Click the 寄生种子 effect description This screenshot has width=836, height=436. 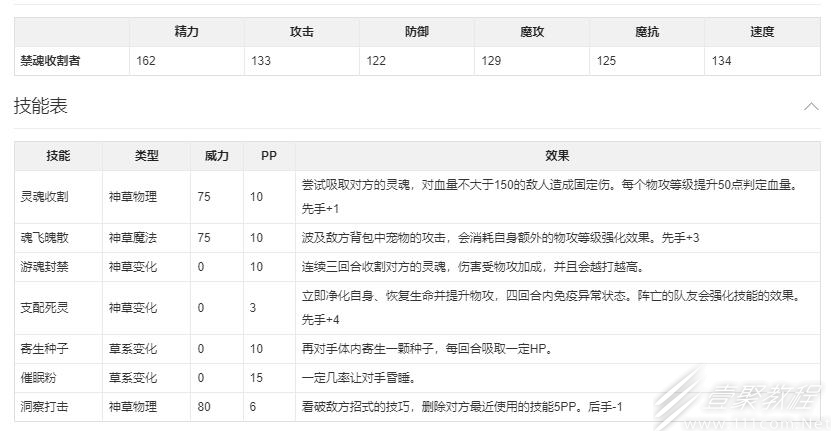click(x=428, y=349)
